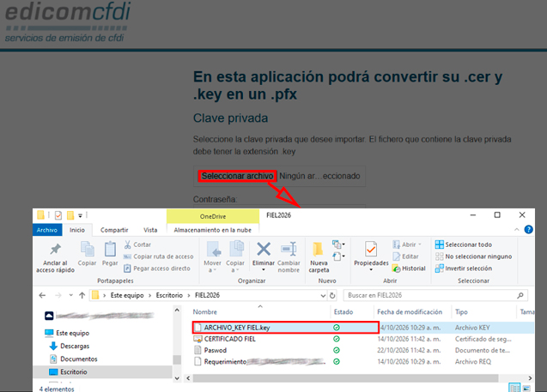The height and width of the screenshot is (392, 547).
Task: Click Seleccionar todo
Action: tap(464, 244)
